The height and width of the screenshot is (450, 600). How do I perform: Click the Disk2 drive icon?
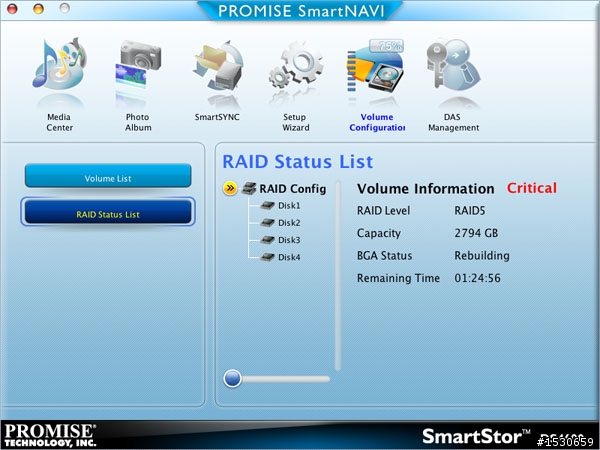coord(267,223)
